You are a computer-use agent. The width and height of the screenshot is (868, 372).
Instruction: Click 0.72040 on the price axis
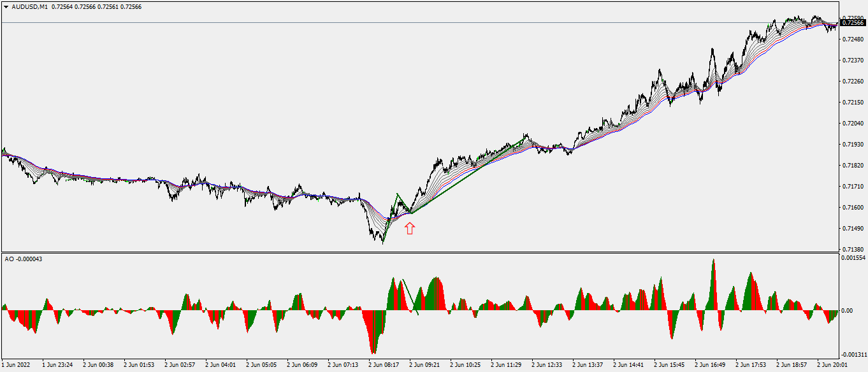853,124
